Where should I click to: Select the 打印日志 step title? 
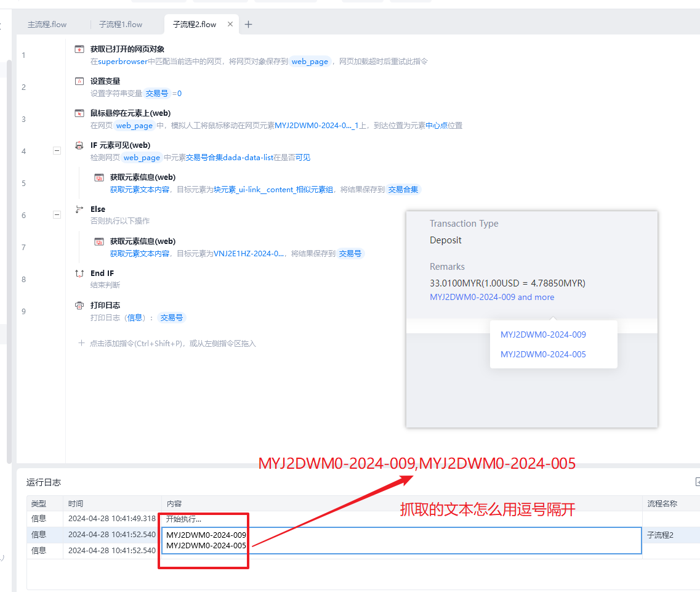pyautogui.click(x=105, y=305)
